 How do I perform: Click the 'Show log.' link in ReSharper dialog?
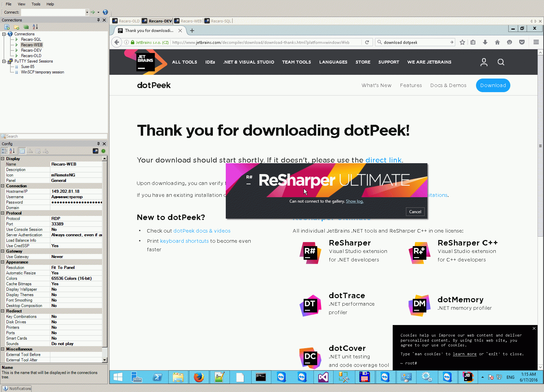pos(355,201)
